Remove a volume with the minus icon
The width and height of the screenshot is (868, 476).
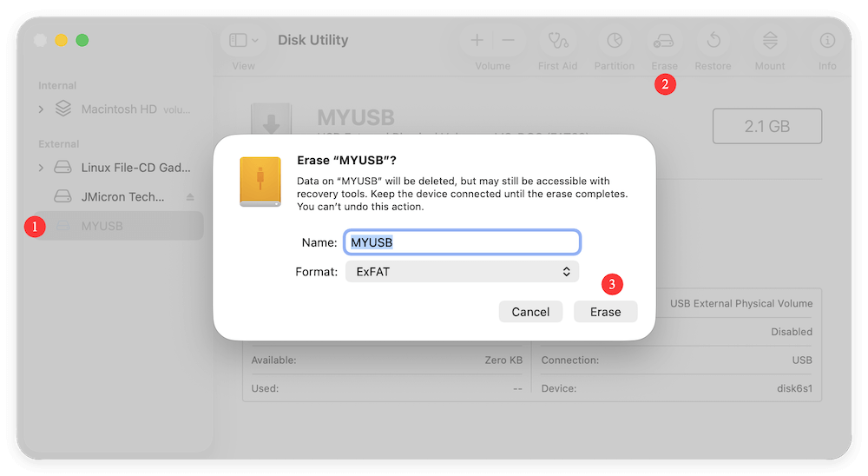(x=508, y=41)
